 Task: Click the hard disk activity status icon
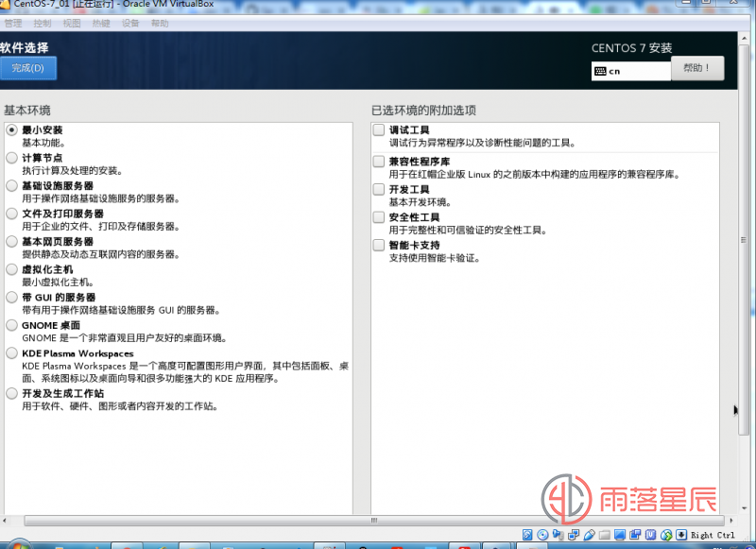pyautogui.click(x=527, y=535)
